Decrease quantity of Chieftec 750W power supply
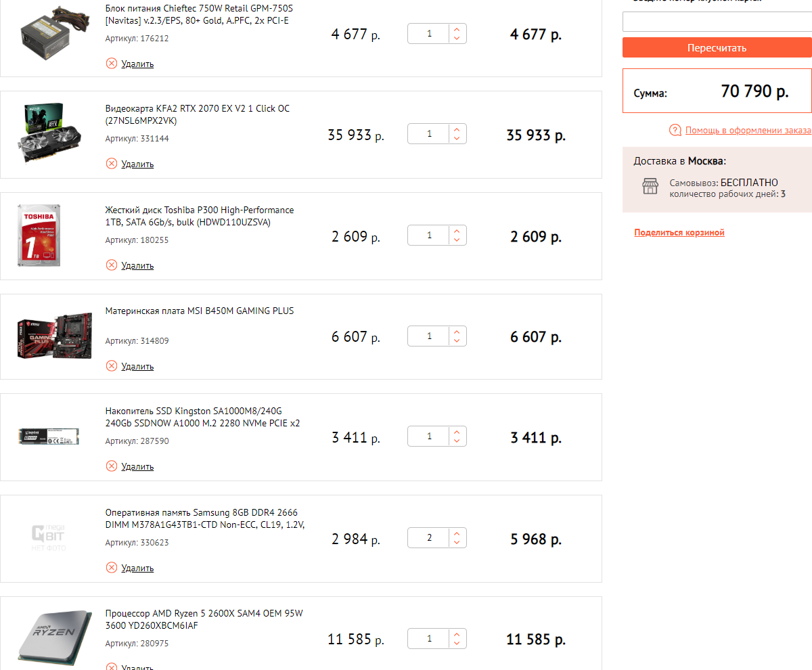 [x=457, y=38]
